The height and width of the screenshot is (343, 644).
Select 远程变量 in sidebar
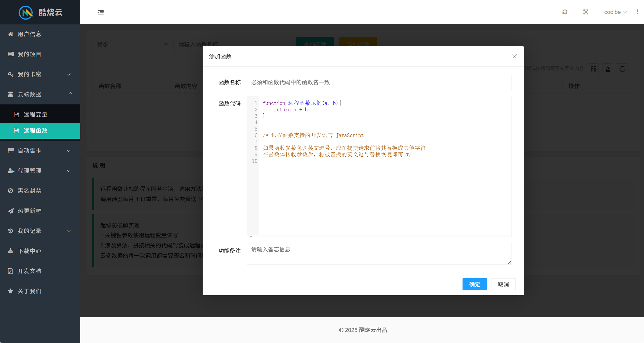tap(35, 114)
